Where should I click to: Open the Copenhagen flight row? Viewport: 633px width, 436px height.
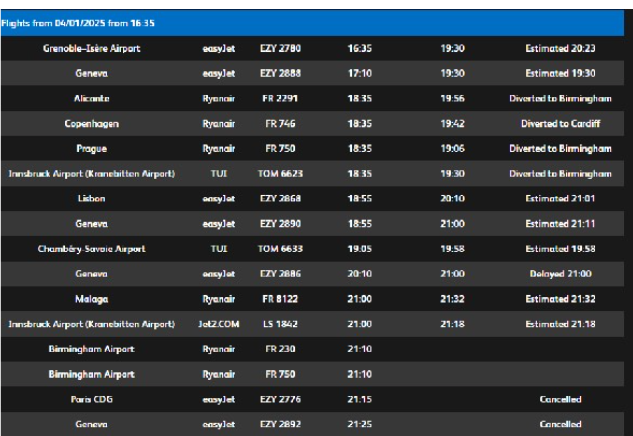tap(91, 125)
